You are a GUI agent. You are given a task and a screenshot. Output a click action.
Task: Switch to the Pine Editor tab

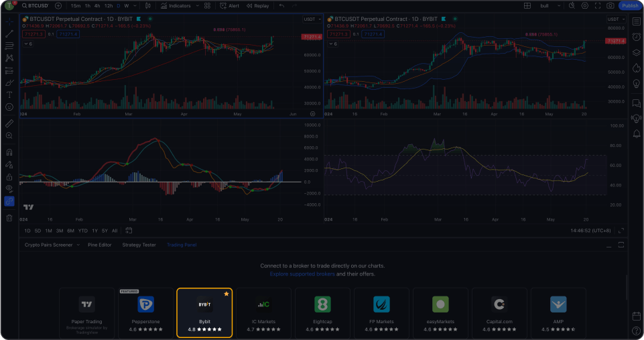point(100,245)
